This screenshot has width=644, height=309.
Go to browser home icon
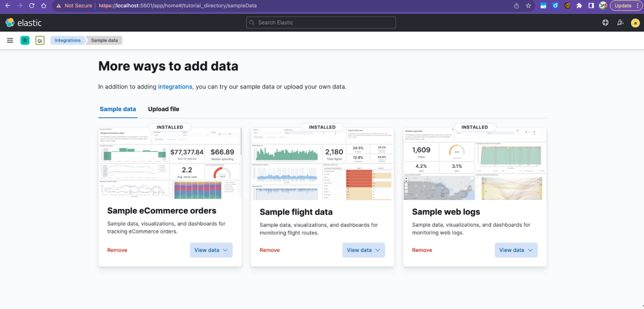click(44, 5)
